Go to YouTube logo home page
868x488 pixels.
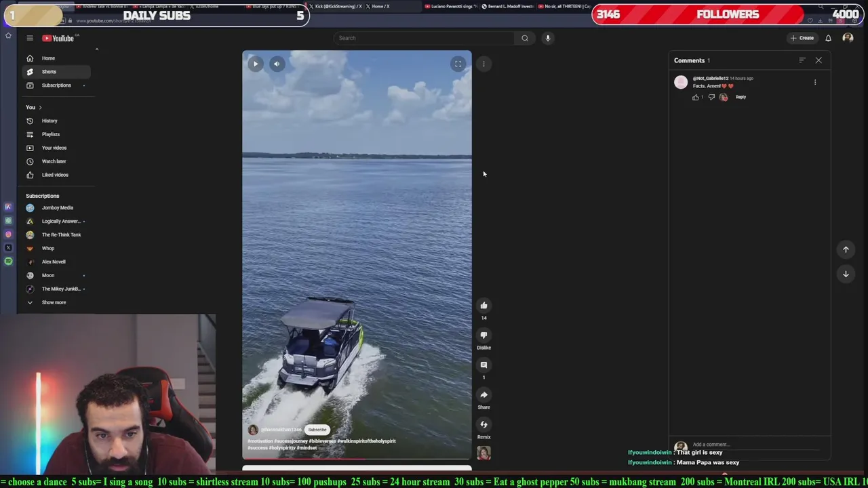pyautogui.click(x=58, y=38)
